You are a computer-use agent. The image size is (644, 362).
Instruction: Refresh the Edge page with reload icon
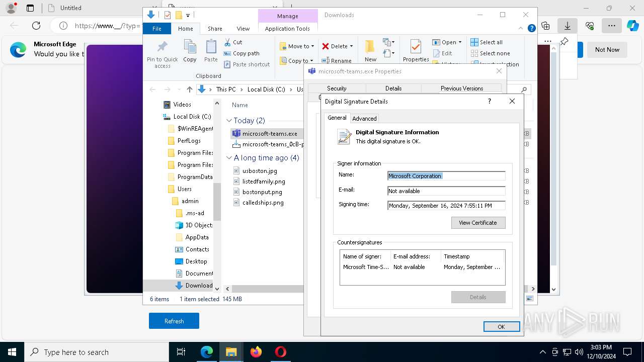point(36,26)
